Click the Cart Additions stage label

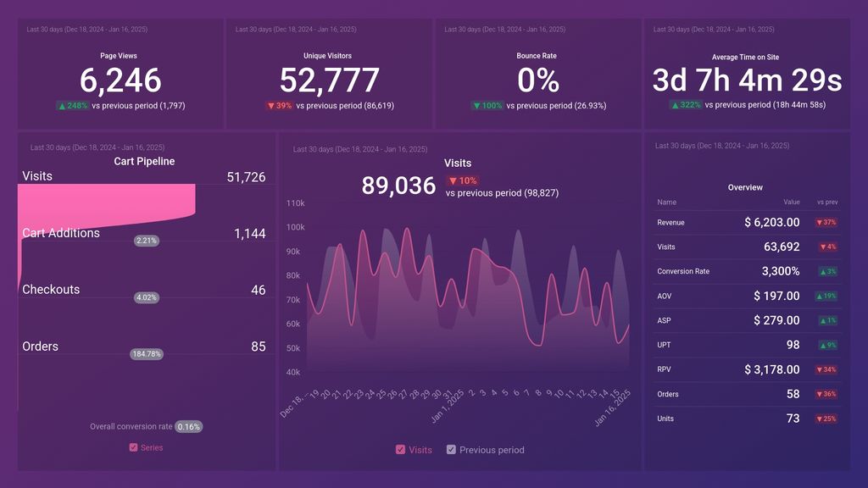[61, 233]
